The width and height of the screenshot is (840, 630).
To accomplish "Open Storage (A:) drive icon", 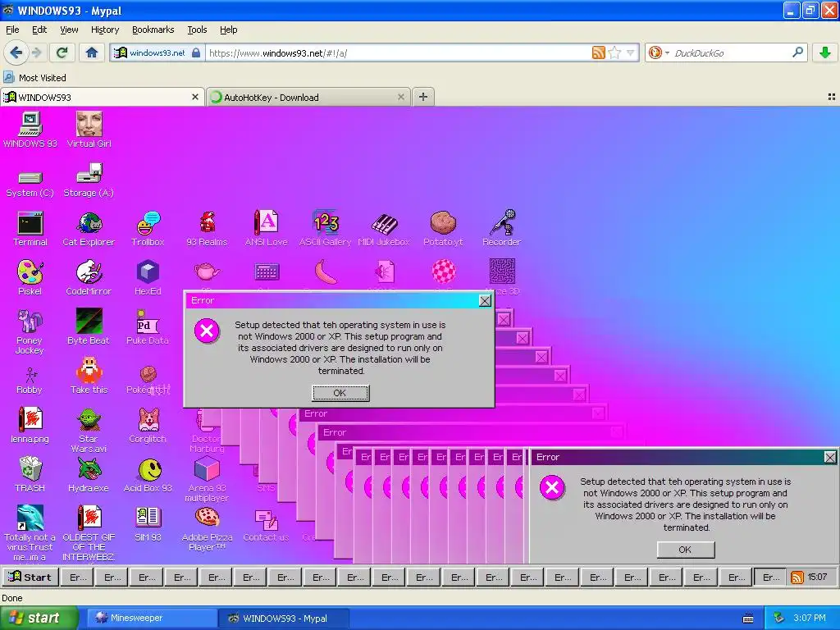I will click(89, 180).
